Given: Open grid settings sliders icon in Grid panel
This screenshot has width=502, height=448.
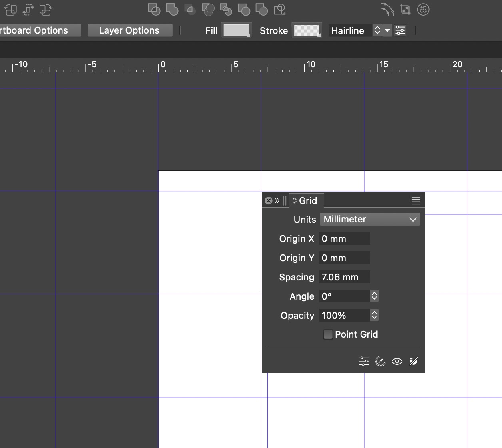Looking at the screenshot, I should pos(364,362).
